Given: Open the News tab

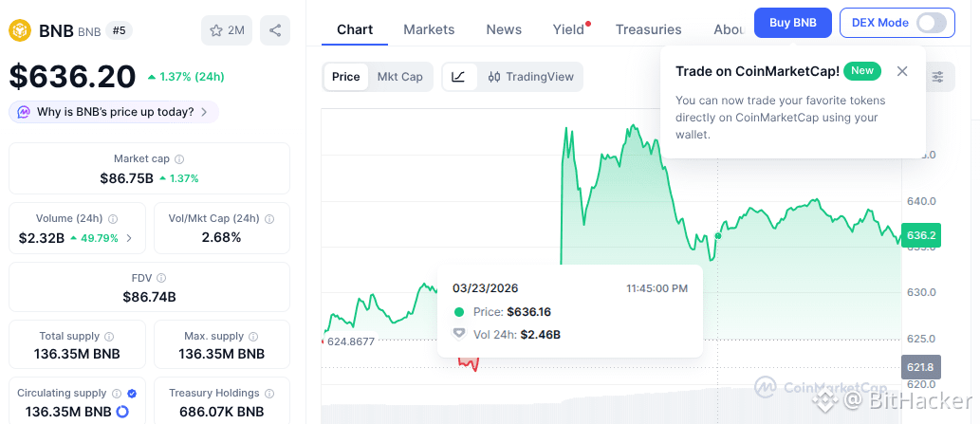Looking at the screenshot, I should (504, 29).
